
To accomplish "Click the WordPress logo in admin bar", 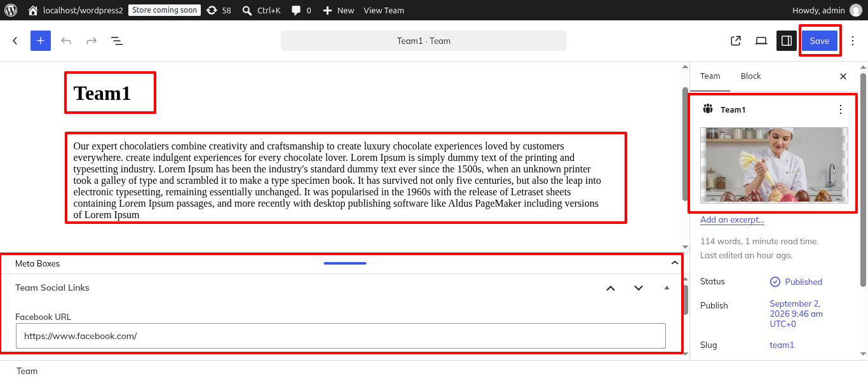I will (x=11, y=10).
